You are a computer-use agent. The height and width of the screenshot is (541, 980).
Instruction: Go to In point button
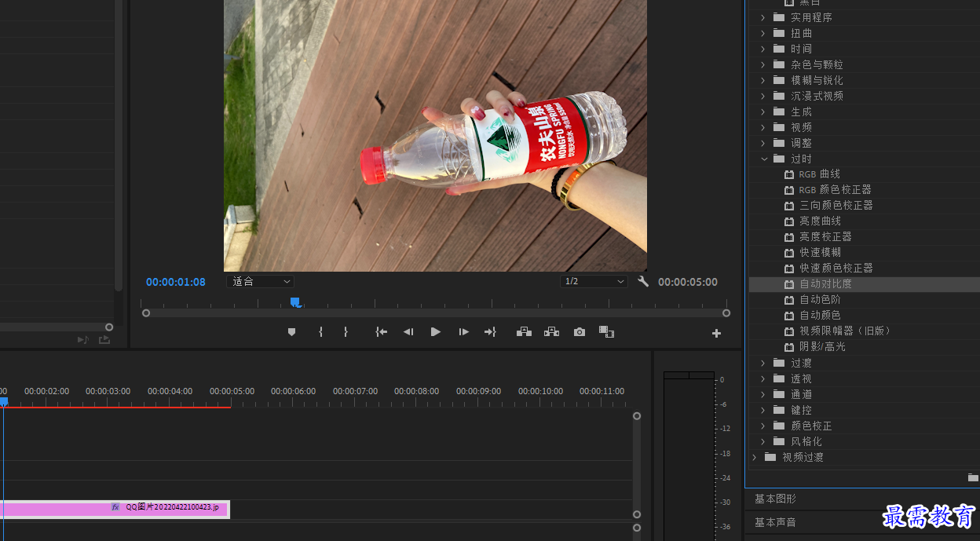click(x=382, y=332)
